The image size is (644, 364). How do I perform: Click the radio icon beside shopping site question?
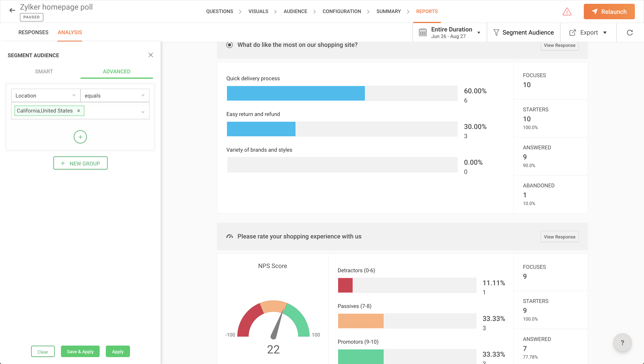pyautogui.click(x=229, y=45)
